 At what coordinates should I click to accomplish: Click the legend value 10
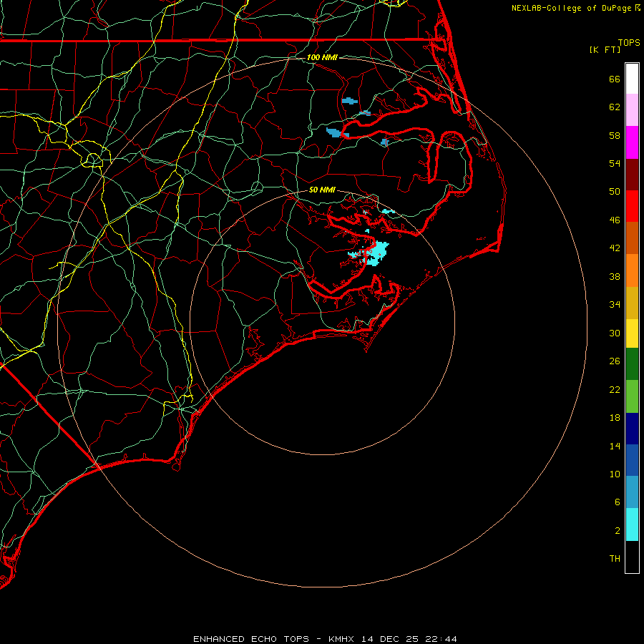[615, 474]
